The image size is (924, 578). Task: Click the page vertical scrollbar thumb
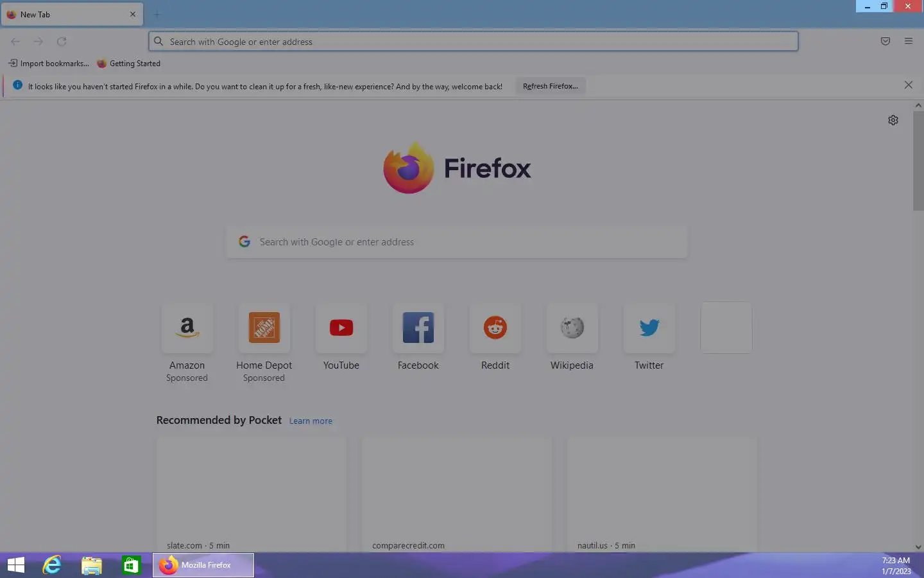pyautogui.click(x=918, y=161)
